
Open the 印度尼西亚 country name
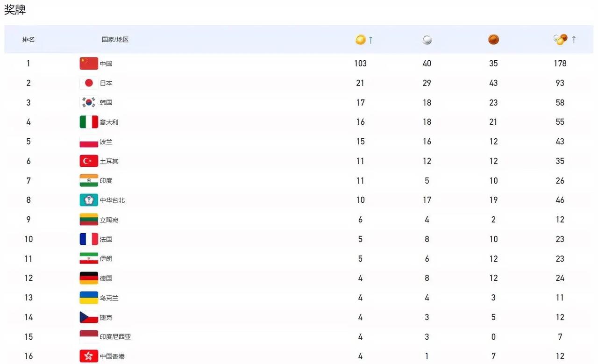[x=115, y=336]
